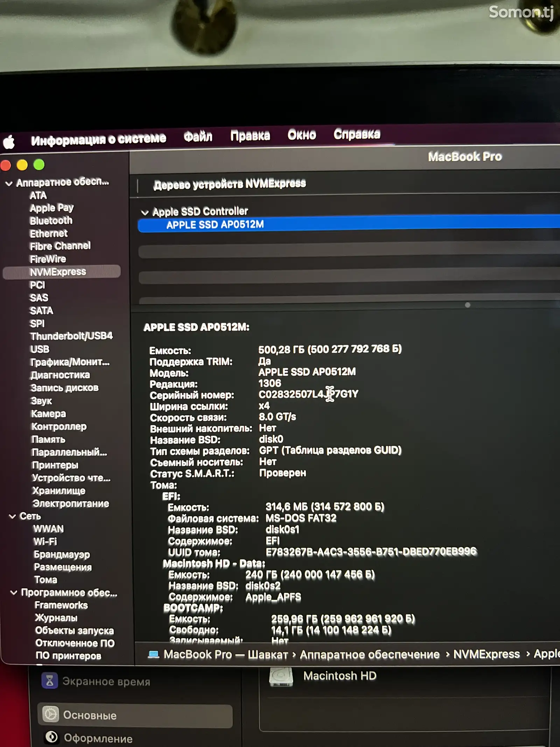The image size is (560, 747).
Task: Click the Дерево устройств NVMExpress column header
Action: [x=230, y=184]
